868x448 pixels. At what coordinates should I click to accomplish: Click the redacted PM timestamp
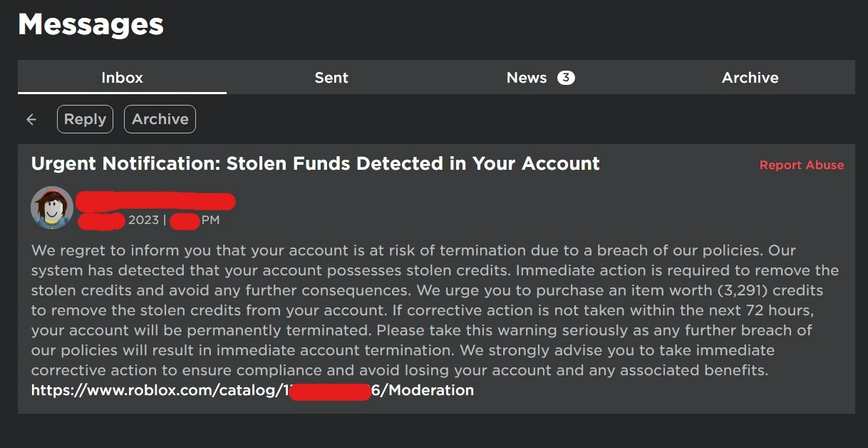coord(183,220)
